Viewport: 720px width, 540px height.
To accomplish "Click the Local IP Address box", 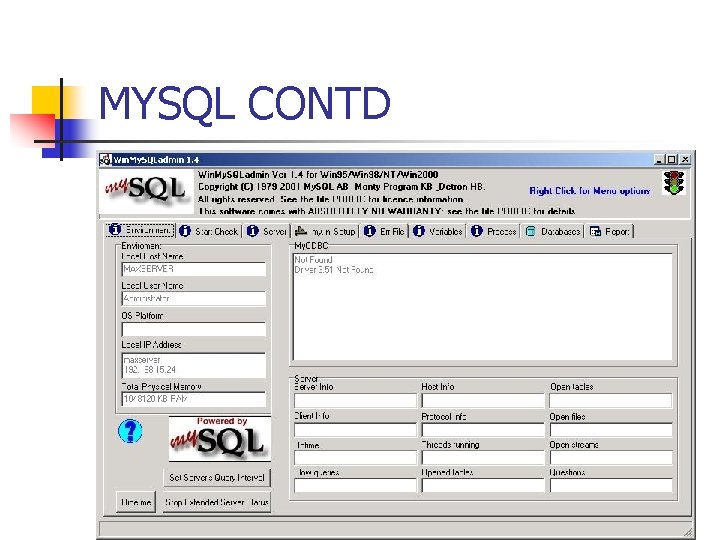I will coord(193,365).
